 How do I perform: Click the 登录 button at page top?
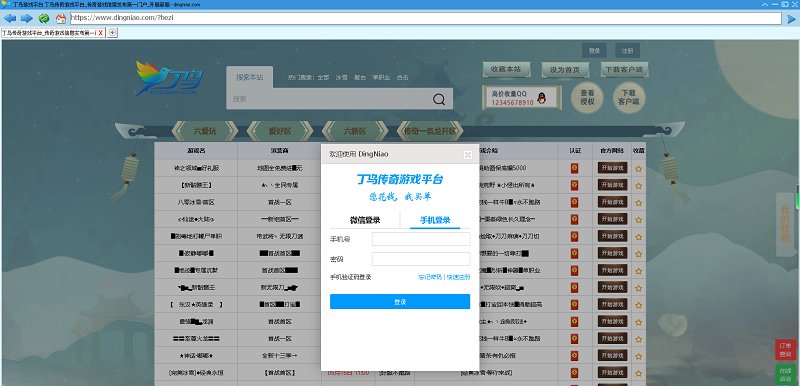click(x=594, y=50)
